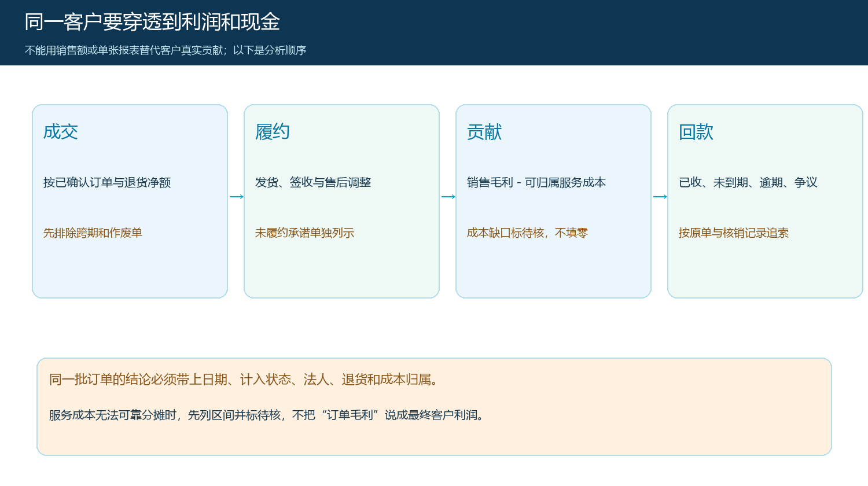Image resolution: width=868 pixels, height=486 pixels.
Task: Click the subtitle starting 不能用销售额或单张报表
Action: [165, 50]
